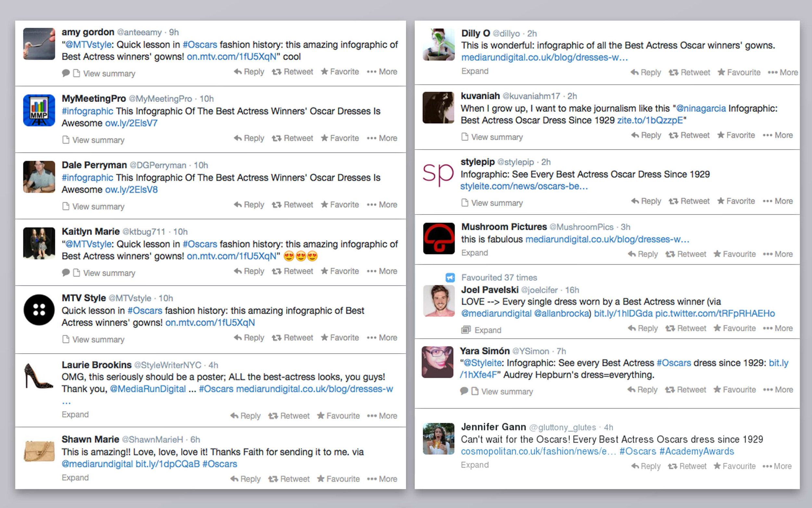
Task: Open More menu on Shawn Marie's tweet
Action: (x=382, y=479)
